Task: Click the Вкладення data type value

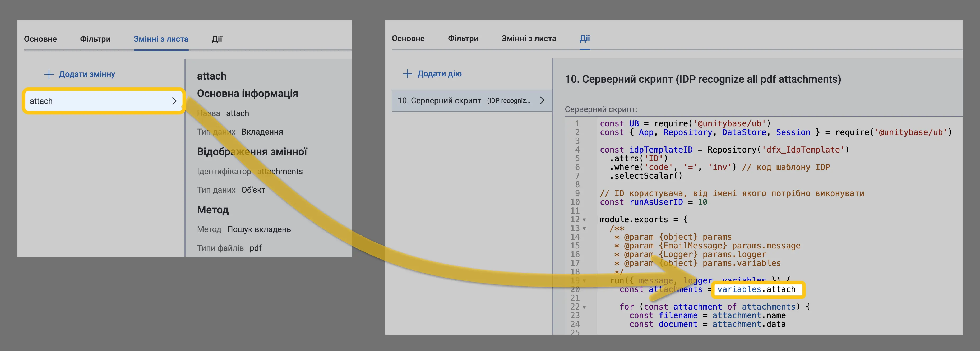Action: [262, 132]
